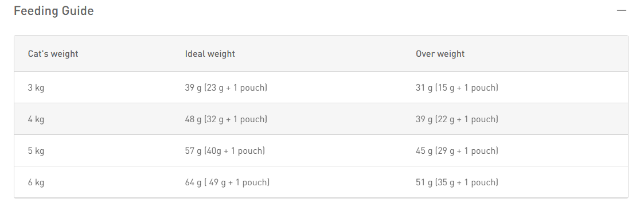Click the 6 kg row label
This screenshot has width=644, height=214.
click(36, 182)
